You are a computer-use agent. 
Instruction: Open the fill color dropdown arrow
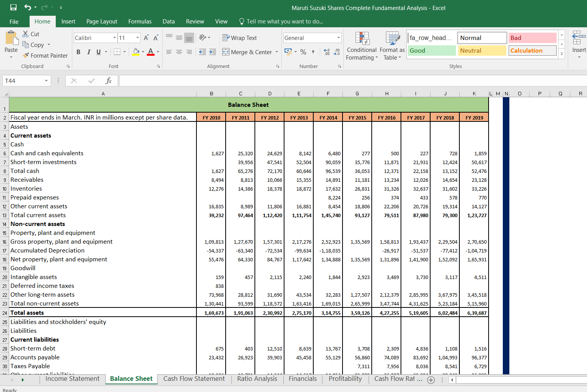coord(143,52)
